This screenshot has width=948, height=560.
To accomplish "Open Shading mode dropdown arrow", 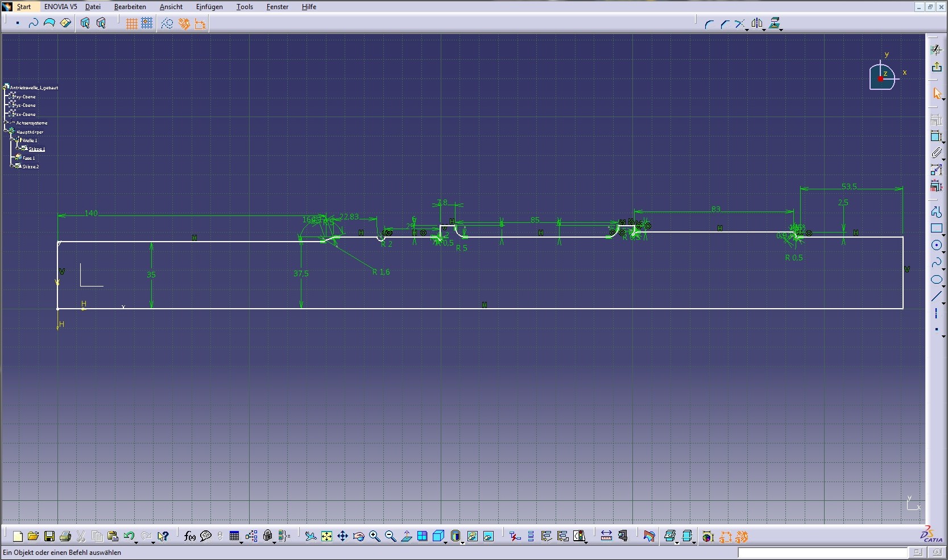I will click(462, 542).
